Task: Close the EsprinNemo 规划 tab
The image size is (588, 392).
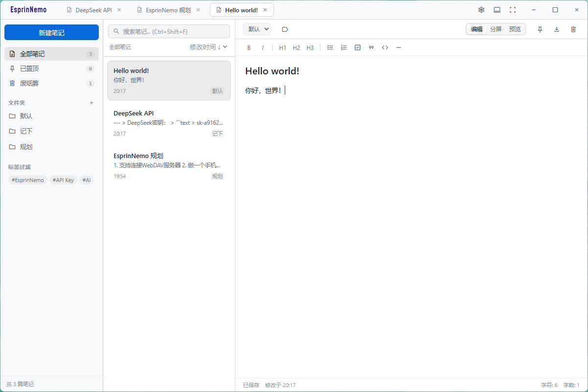Action: pos(198,10)
